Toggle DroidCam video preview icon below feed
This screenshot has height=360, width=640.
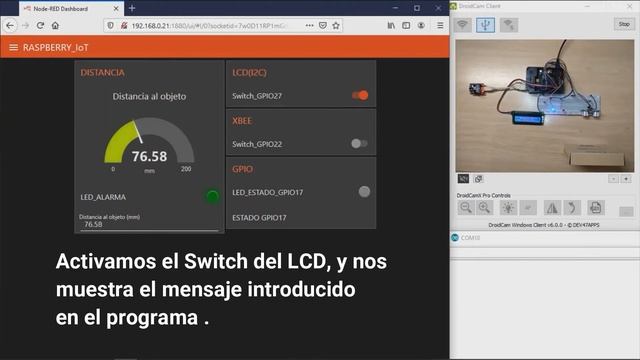click(x=463, y=179)
